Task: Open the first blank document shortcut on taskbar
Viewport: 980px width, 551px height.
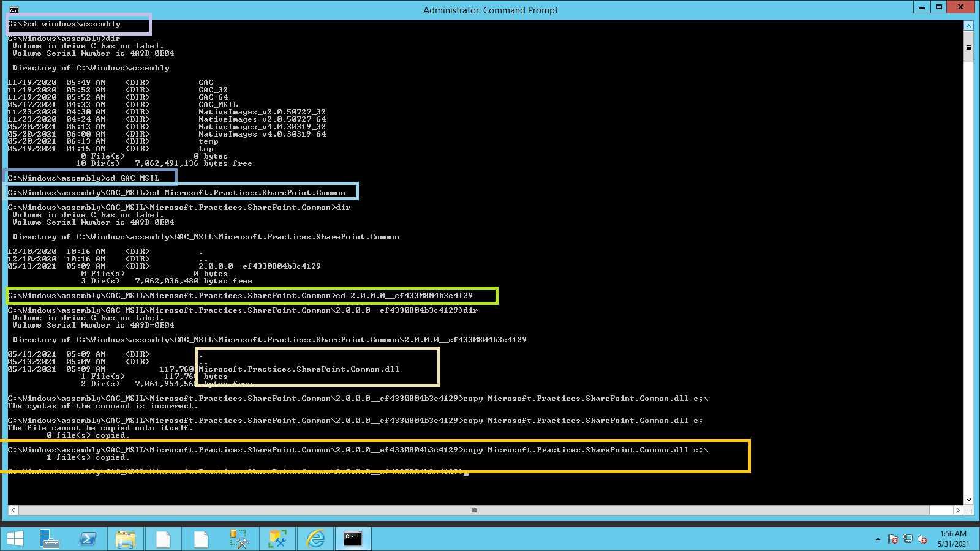Action: click(164, 539)
